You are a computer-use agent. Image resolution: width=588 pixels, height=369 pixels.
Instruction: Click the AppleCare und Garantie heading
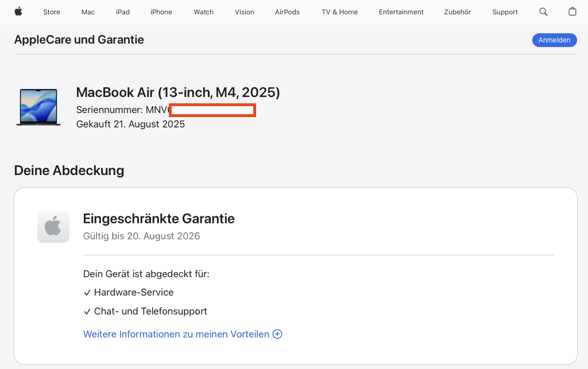tap(79, 40)
